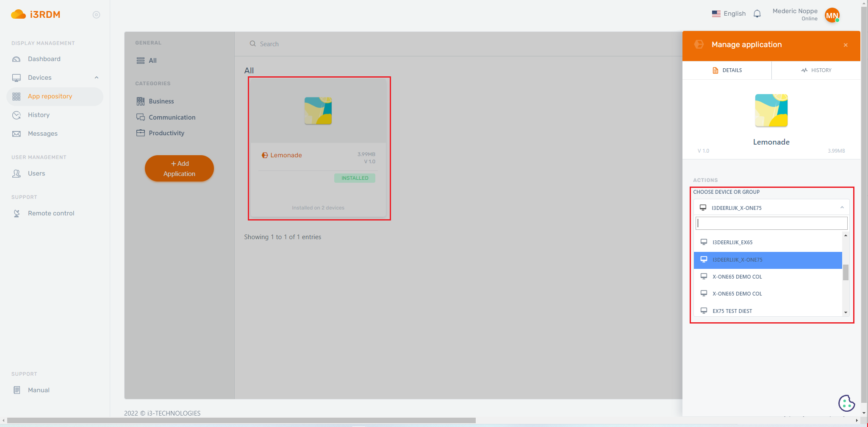Image resolution: width=868 pixels, height=427 pixels.
Task: Switch to the Details tab
Action: [x=727, y=70]
